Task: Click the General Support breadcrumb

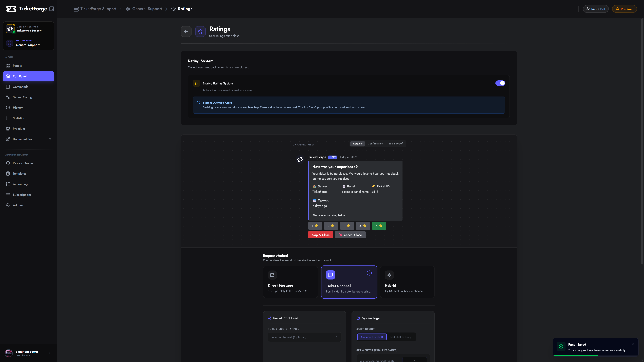Action: (x=144, y=9)
